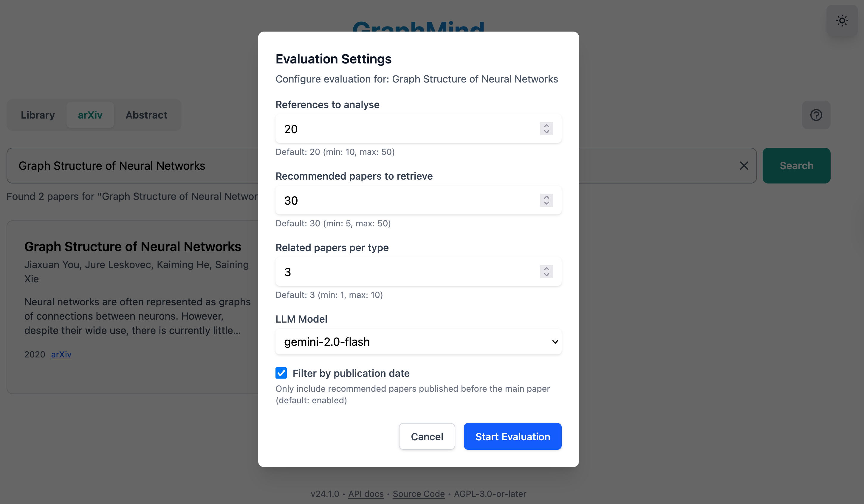
Task: Open the help question mark icon
Action: (x=816, y=115)
